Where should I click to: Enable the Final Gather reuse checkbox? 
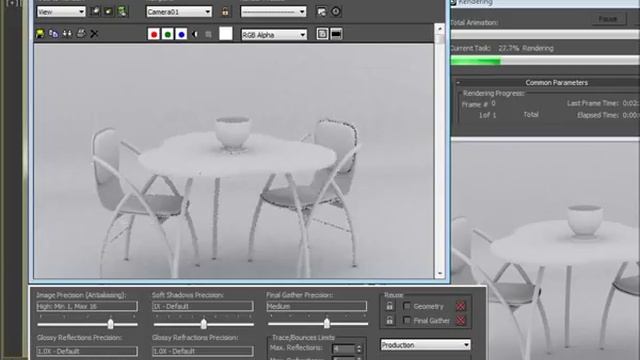[407, 320]
